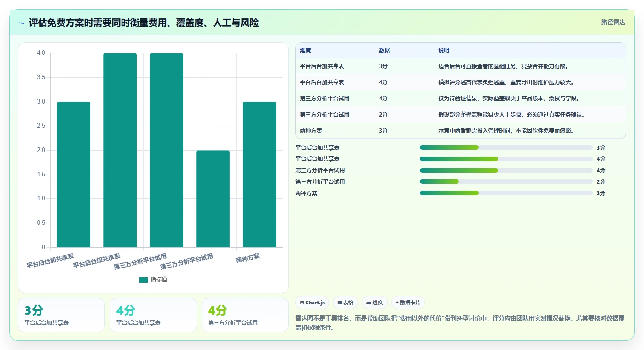The image size is (644, 350).
Task: Click the title 评估免费方案时需要同时衡量费用
Action: click(144, 23)
